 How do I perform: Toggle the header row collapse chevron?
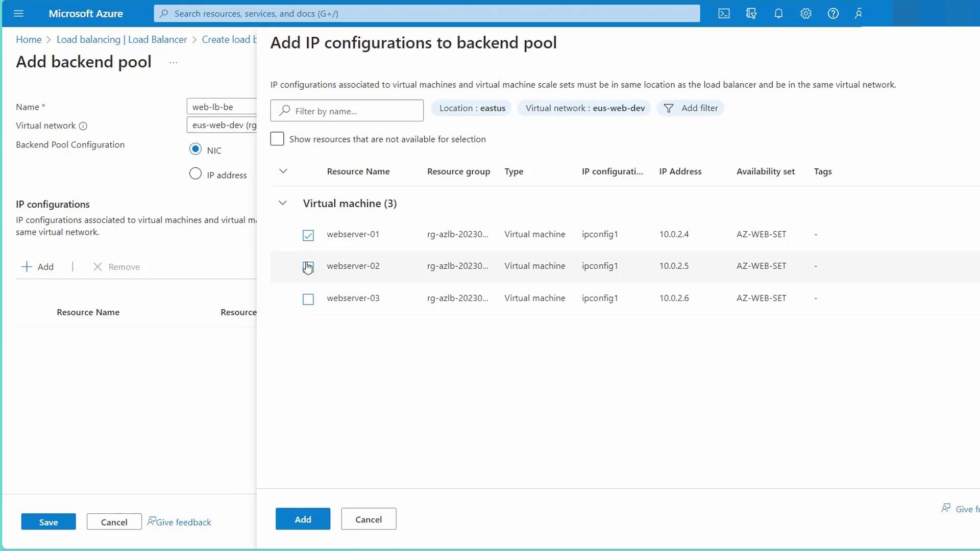coord(283,171)
